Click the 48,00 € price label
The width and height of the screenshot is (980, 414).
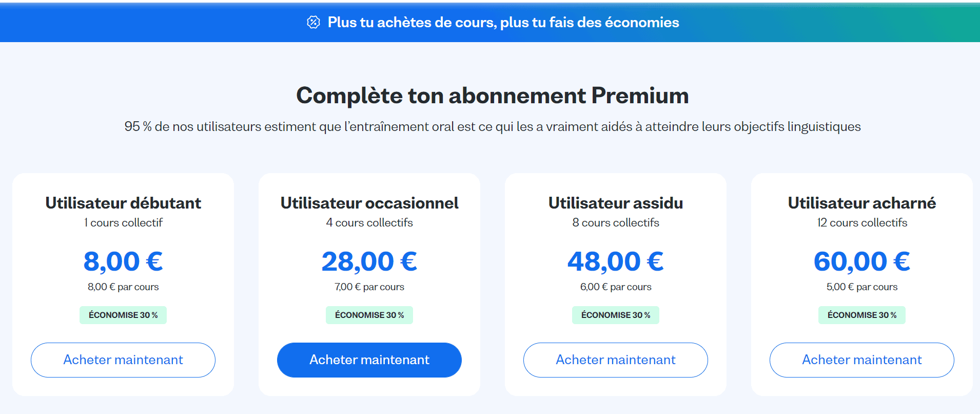(615, 261)
